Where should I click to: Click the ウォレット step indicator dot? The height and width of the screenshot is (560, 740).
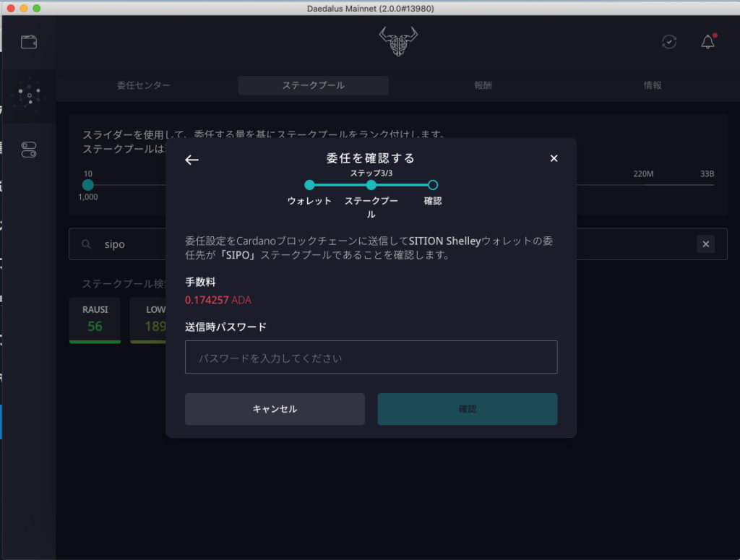(x=309, y=185)
